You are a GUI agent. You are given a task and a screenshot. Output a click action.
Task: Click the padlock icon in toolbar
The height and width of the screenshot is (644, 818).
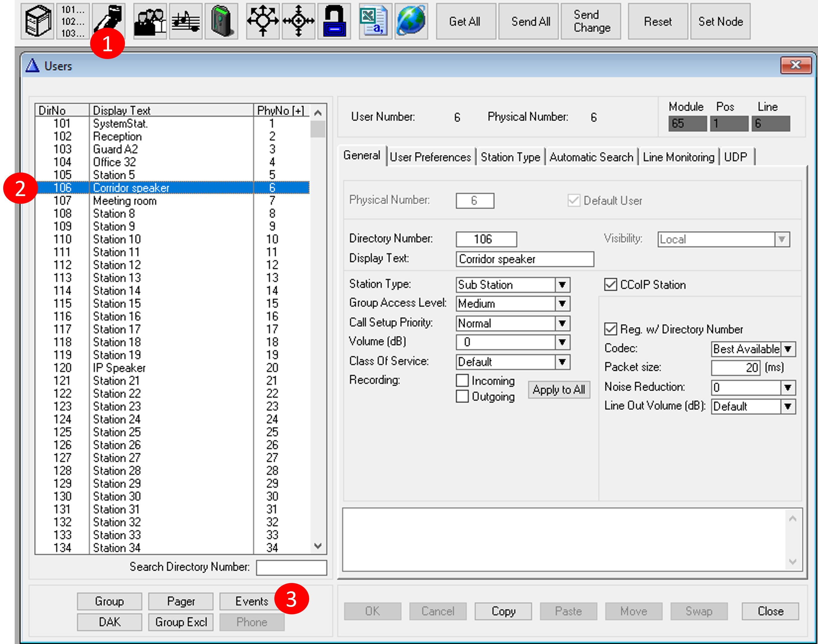coord(334,21)
